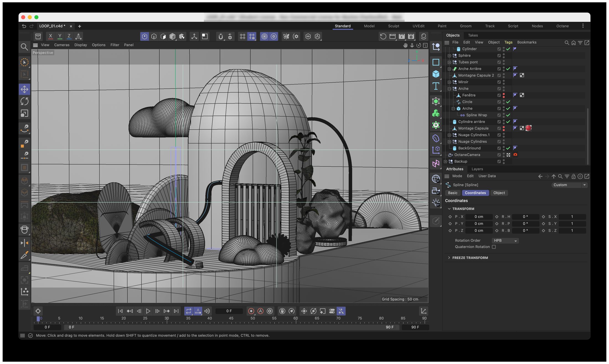Image resolution: width=609 pixels, height=364 pixels.
Task: Toggle the X axis lock icon
Action: tap(50, 36)
